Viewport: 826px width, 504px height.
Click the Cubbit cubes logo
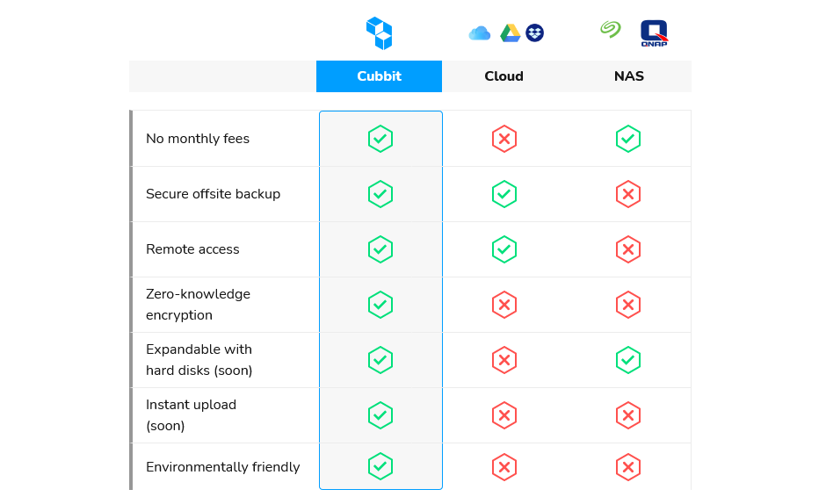[380, 33]
